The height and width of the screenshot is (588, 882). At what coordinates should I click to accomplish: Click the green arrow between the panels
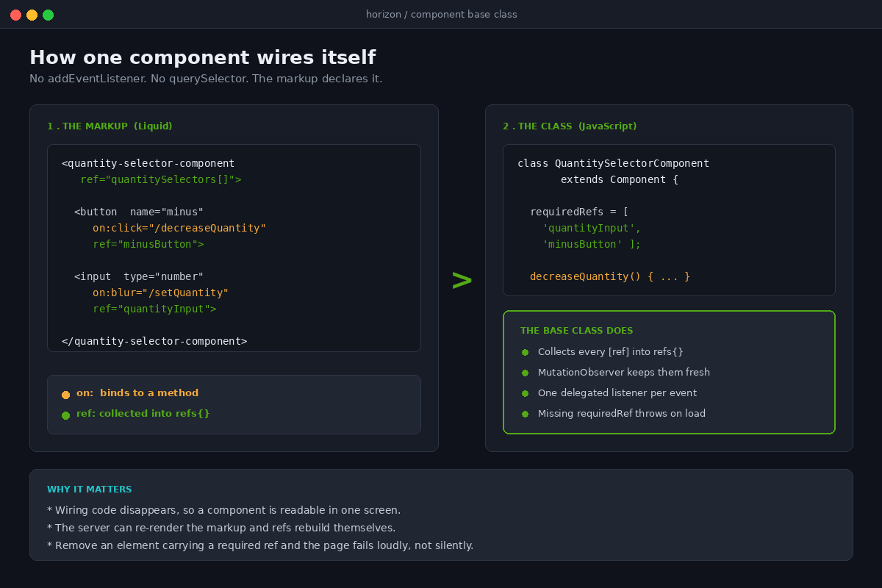click(462, 279)
